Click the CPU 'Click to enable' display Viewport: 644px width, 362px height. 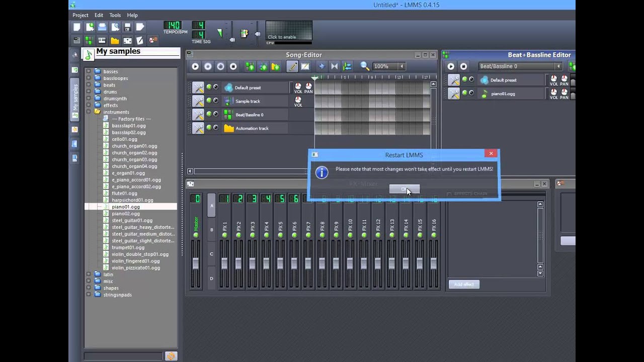[289, 31]
